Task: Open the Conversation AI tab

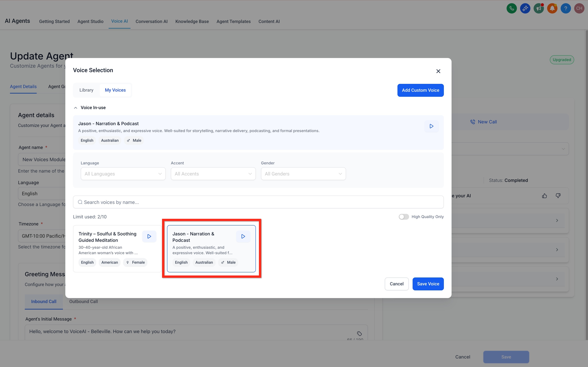Action: (151, 21)
